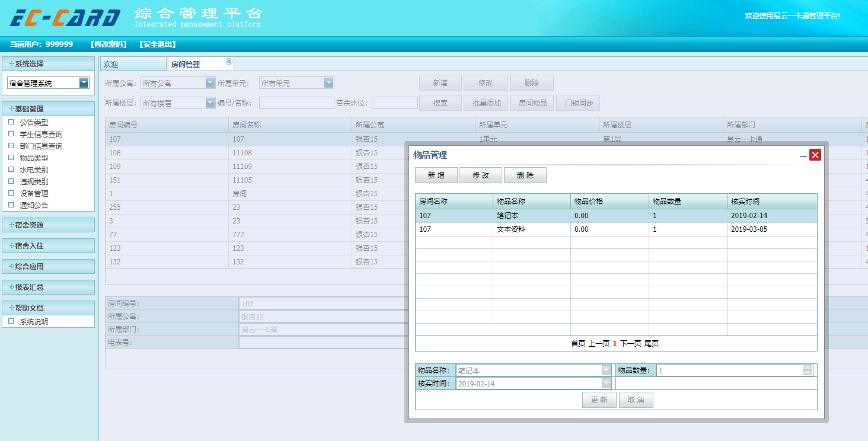This screenshot has height=441, width=868.
Task: Open 系统说明 help item
Action: click(34, 321)
